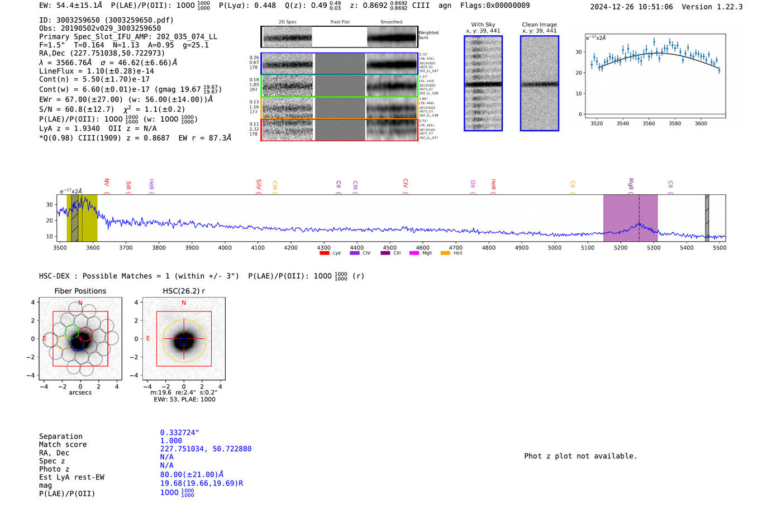
Task: Click the magenta MgII legend swatch
Action: click(x=414, y=253)
